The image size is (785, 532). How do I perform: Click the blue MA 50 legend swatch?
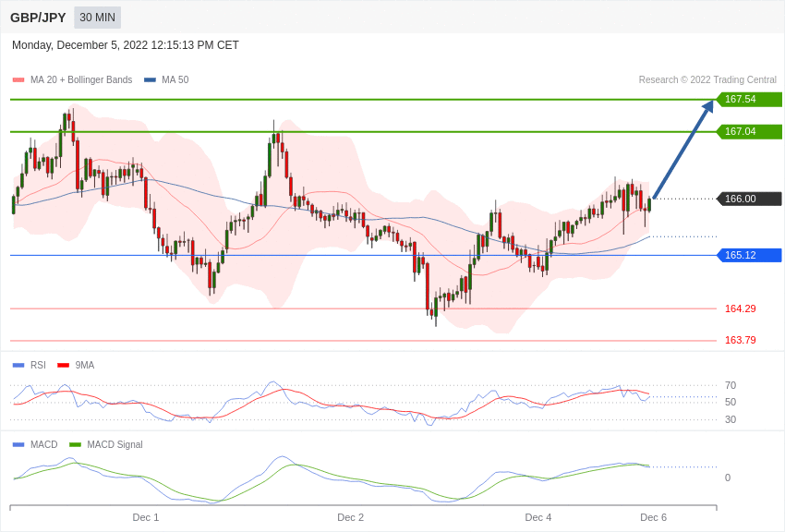coord(150,79)
